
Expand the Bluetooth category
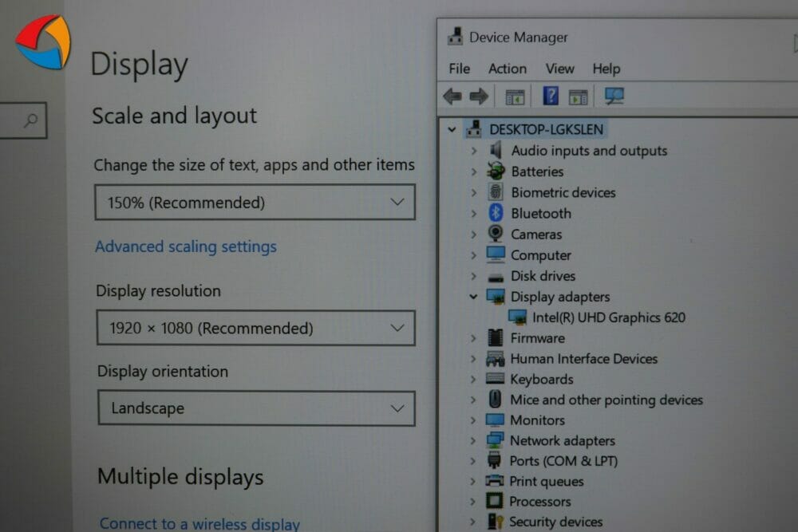click(x=474, y=213)
